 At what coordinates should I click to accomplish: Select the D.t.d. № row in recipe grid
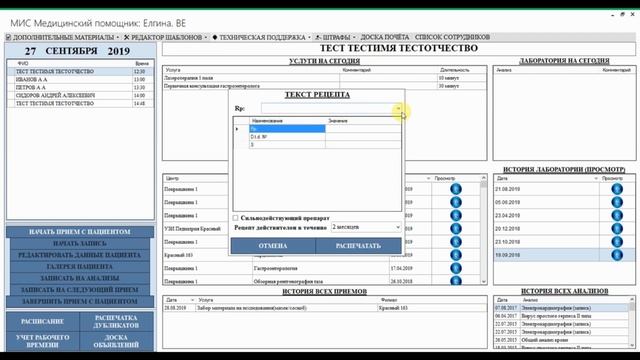(x=287, y=137)
